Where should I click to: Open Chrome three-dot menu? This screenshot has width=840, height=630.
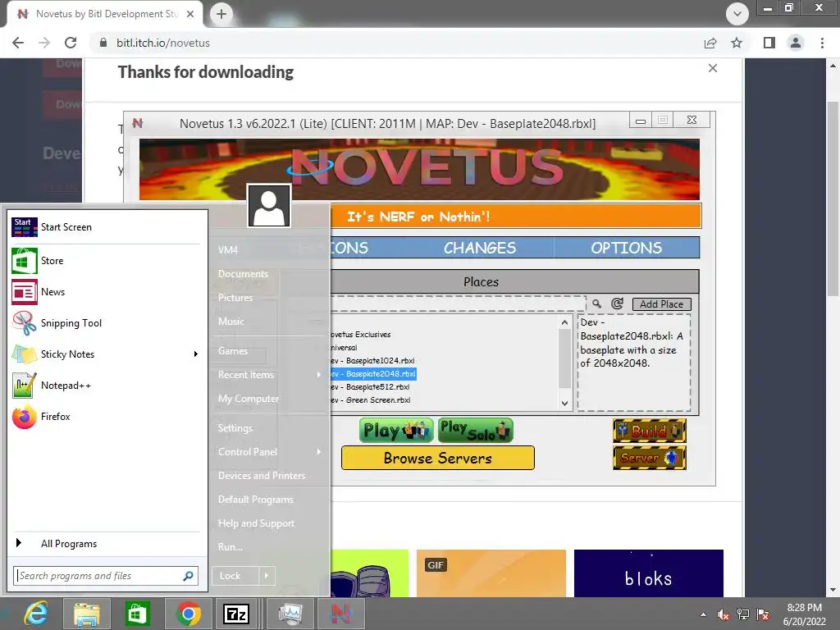[822, 43]
